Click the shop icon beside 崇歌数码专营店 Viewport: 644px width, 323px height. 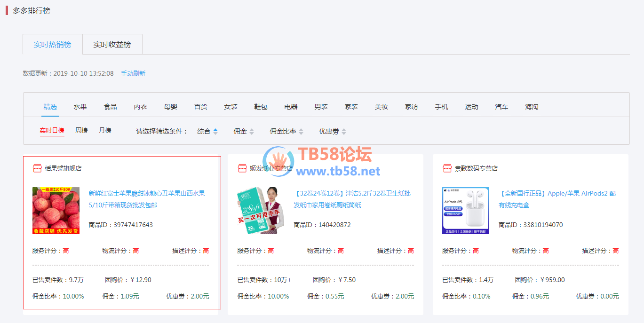click(x=447, y=168)
